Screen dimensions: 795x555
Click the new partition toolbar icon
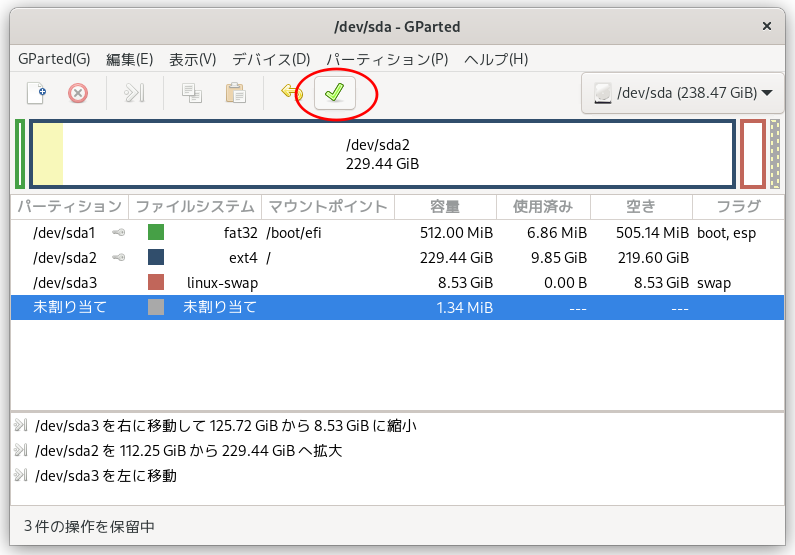pos(37,93)
